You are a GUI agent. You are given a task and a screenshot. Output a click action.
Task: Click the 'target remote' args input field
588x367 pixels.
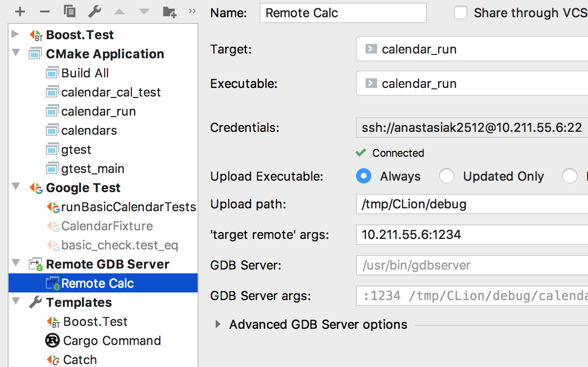(472, 235)
